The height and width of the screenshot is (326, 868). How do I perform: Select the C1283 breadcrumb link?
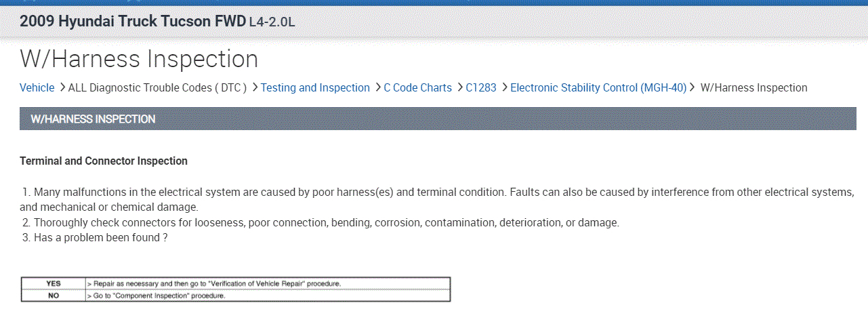coord(481,88)
